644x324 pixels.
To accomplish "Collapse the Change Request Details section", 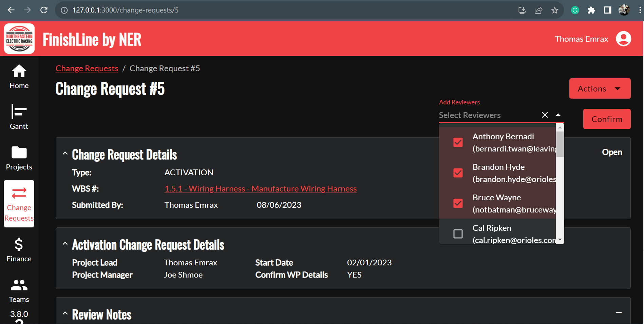I will pyautogui.click(x=65, y=154).
